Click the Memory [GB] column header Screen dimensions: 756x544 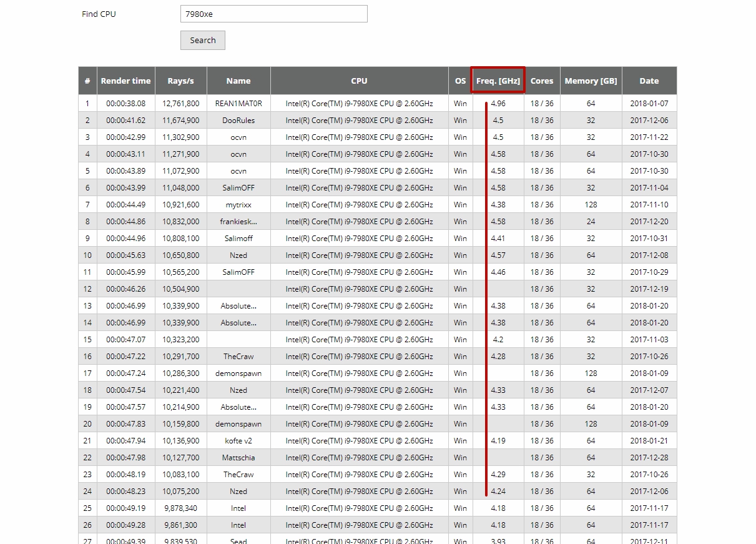pos(591,81)
